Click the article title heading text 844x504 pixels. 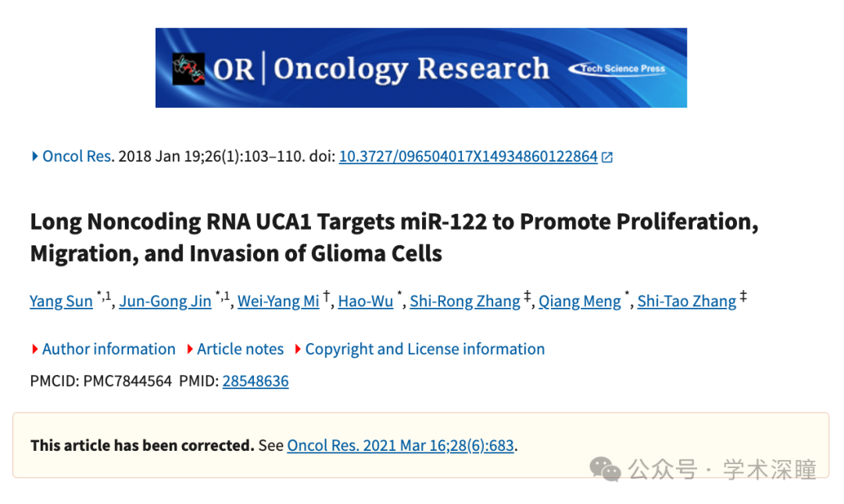click(394, 238)
